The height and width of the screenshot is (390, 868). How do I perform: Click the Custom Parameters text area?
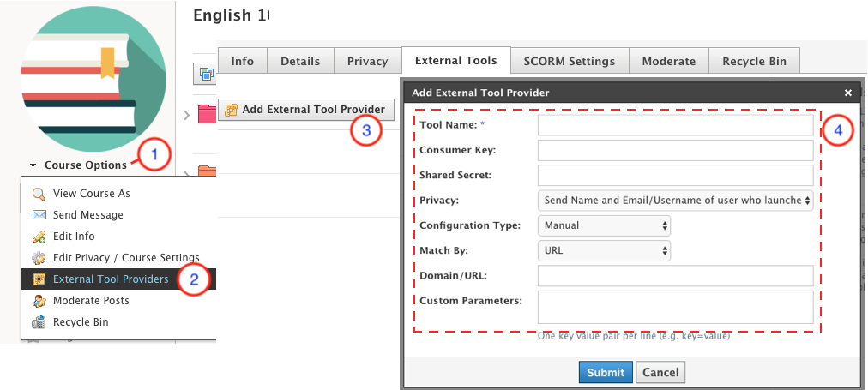click(675, 307)
